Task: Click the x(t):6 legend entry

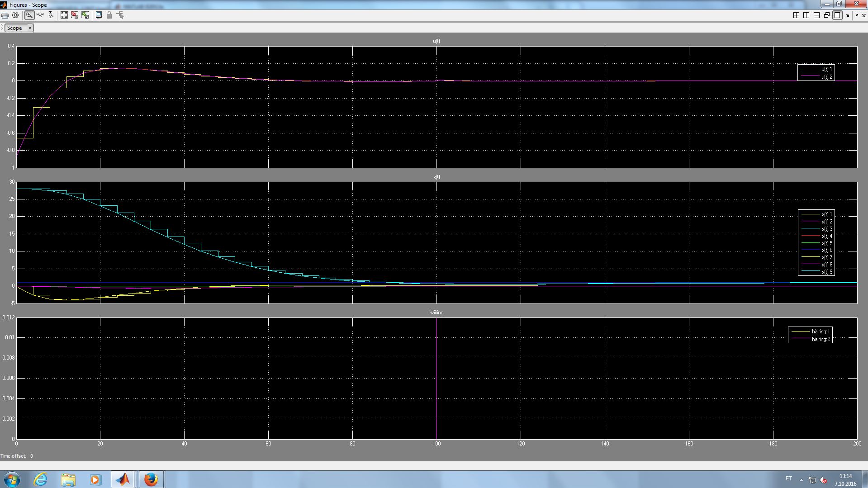Action: [x=816, y=250]
